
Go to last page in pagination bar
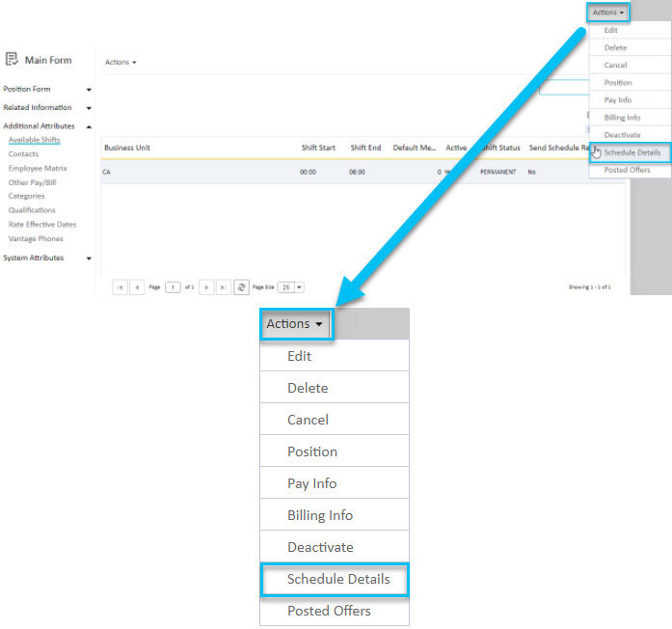[224, 287]
